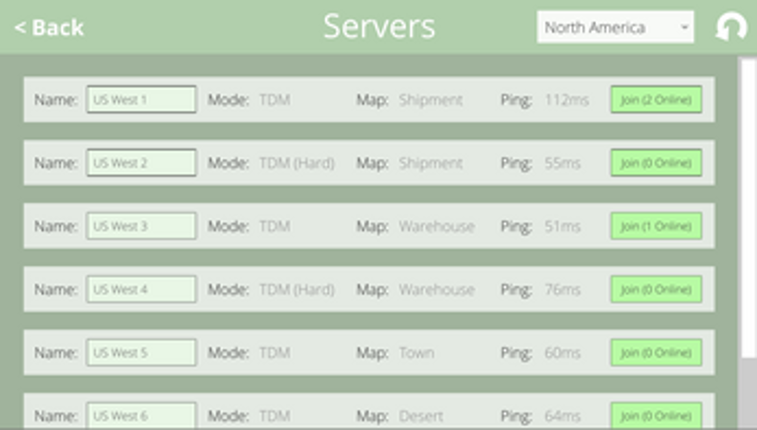Join the US West 4 server

pyautogui.click(x=656, y=289)
